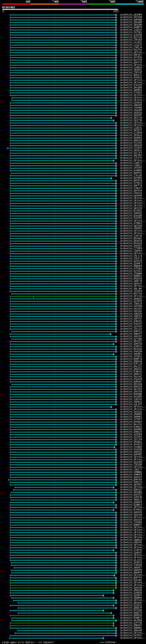
Task: Click hit label UniRef100_C5XJZ0
Action: 131,329
